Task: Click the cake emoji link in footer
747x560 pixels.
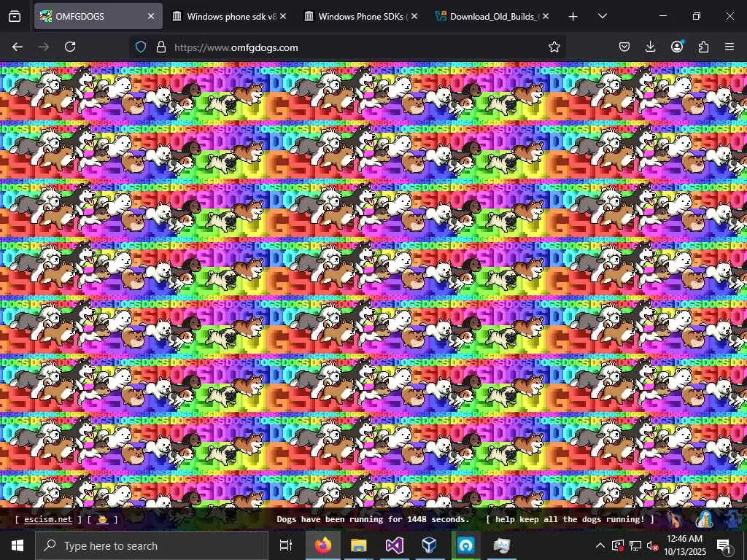Action: (102, 519)
